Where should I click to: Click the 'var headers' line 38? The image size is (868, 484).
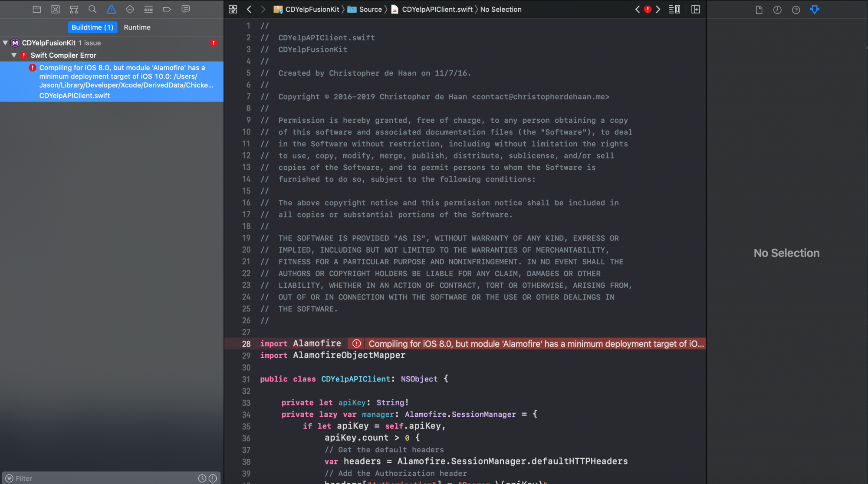click(476, 461)
